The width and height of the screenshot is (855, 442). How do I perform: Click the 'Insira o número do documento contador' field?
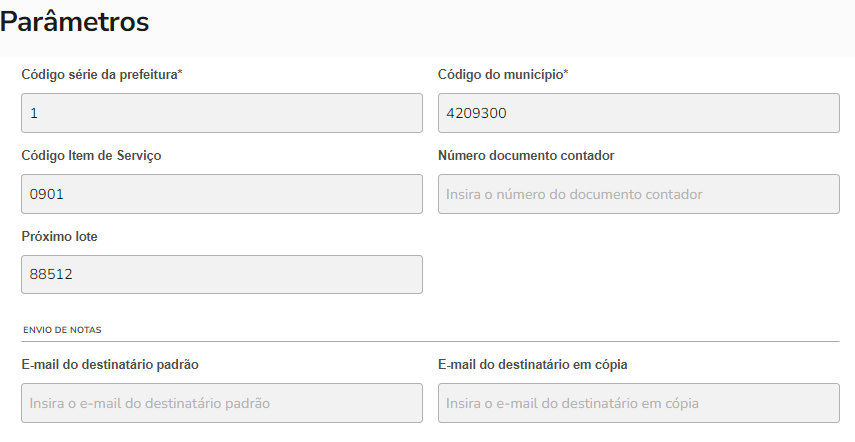(x=638, y=194)
